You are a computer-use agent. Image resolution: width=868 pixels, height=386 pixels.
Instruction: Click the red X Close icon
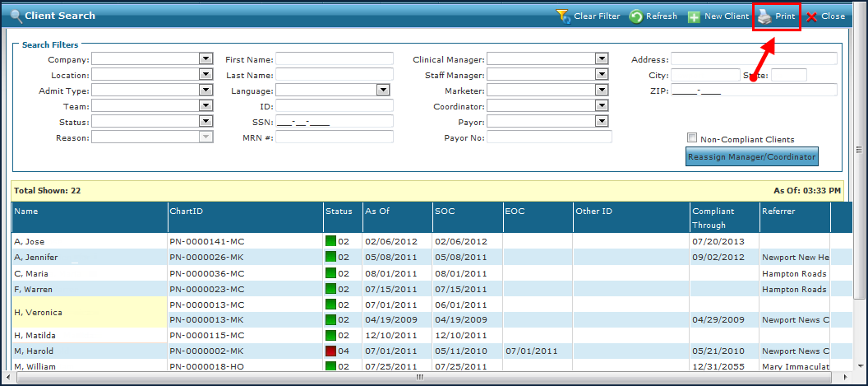click(x=812, y=16)
